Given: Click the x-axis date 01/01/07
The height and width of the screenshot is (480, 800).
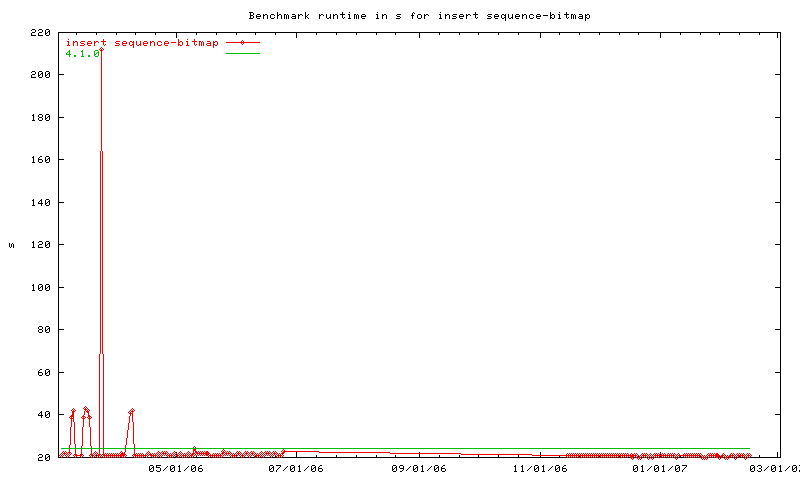Looking at the screenshot, I should (660, 468).
